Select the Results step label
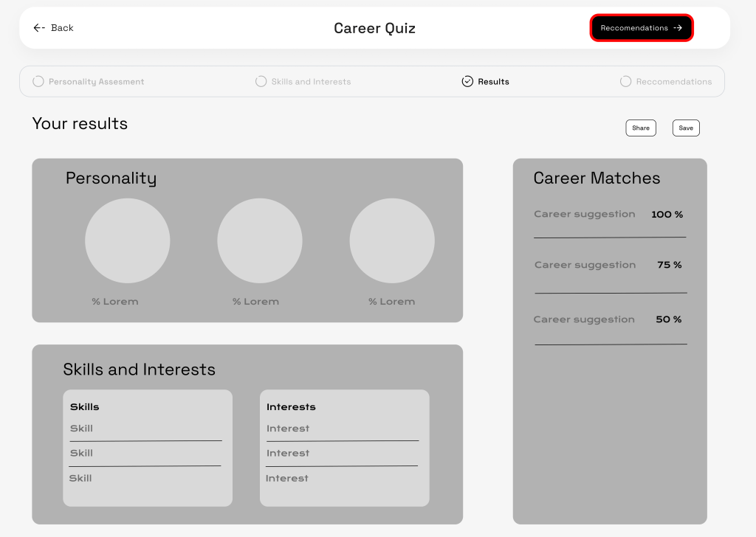 (x=493, y=82)
